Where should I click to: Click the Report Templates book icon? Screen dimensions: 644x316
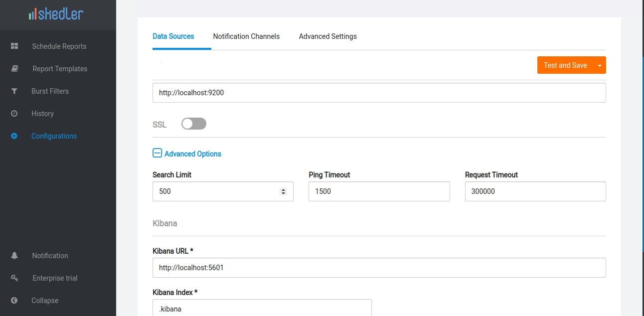(x=14, y=69)
